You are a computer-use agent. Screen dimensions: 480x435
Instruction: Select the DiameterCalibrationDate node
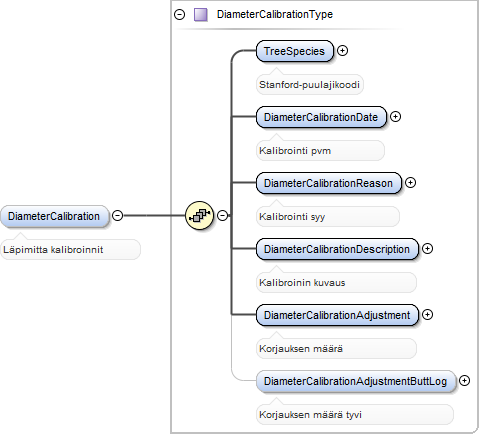pyautogui.click(x=321, y=117)
